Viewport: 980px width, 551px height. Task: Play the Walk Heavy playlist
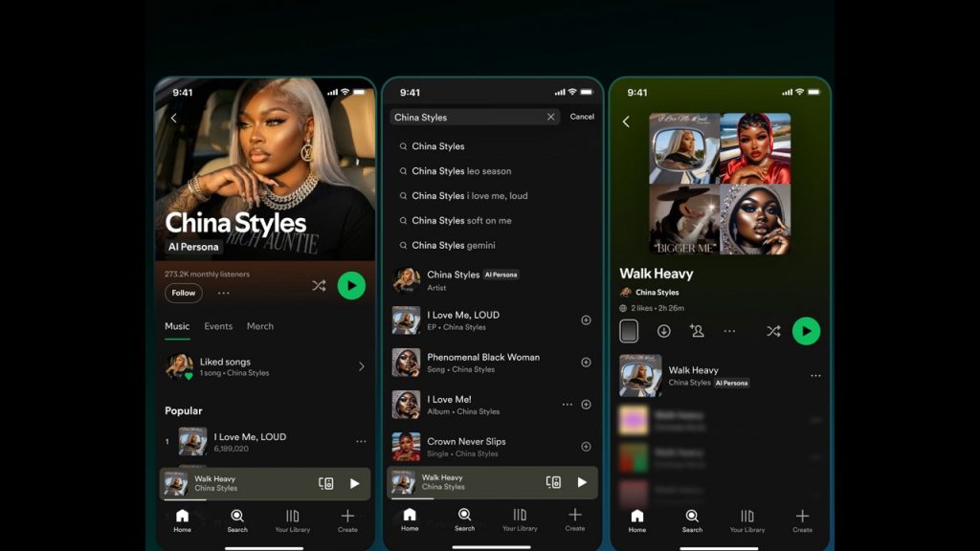[806, 331]
